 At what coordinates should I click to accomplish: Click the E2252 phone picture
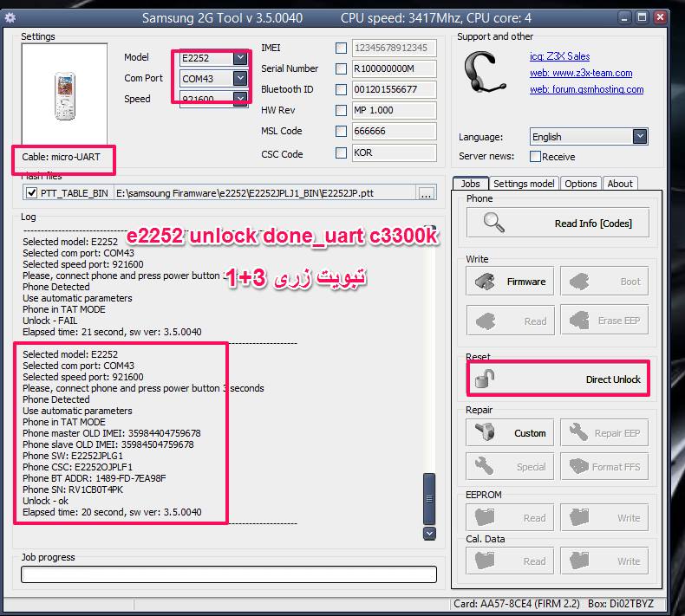(65, 96)
